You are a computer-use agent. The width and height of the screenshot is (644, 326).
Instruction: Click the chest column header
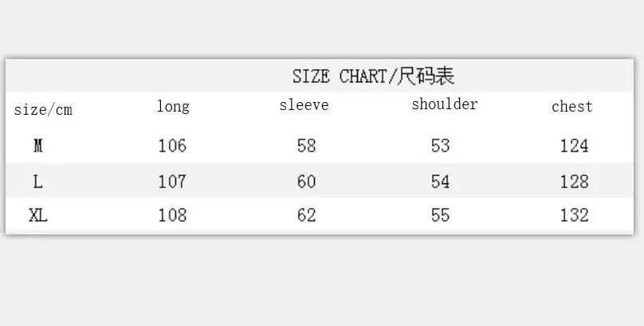571,107
